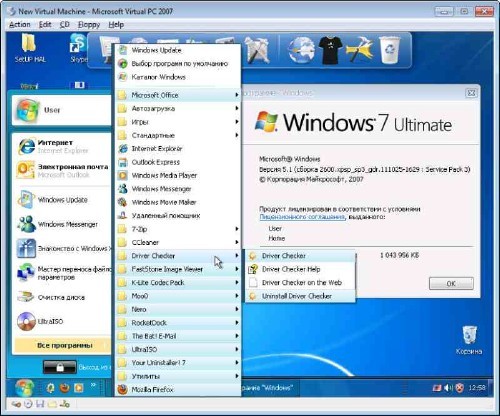This screenshot has height=416, width=500.
Task: Click the CD icon in Virtual PC status bar
Action: (x=28, y=404)
